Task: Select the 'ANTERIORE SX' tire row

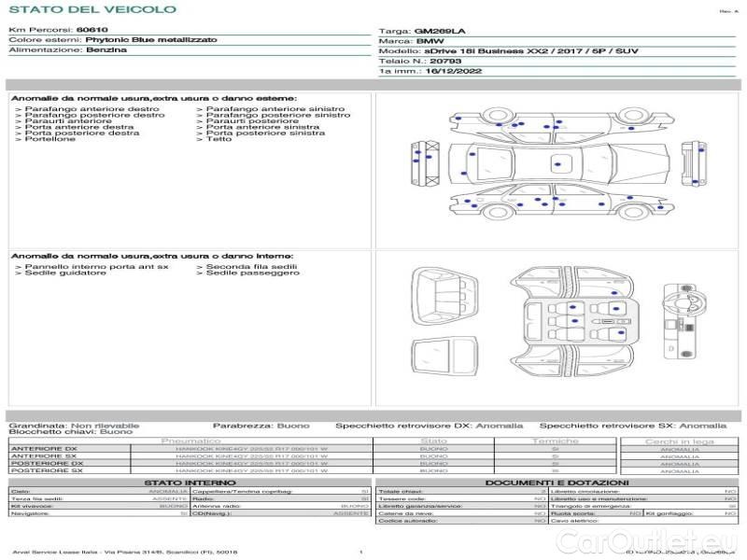Action: pyautogui.click(x=312, y=456)
